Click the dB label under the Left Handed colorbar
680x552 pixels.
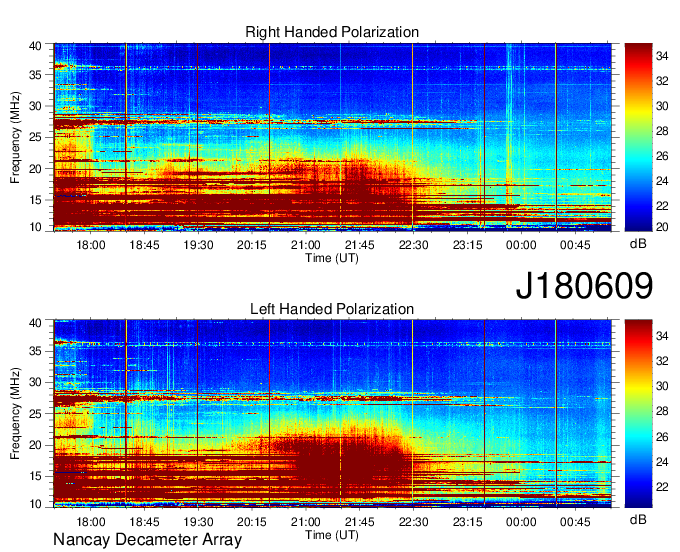coord(638,519)
